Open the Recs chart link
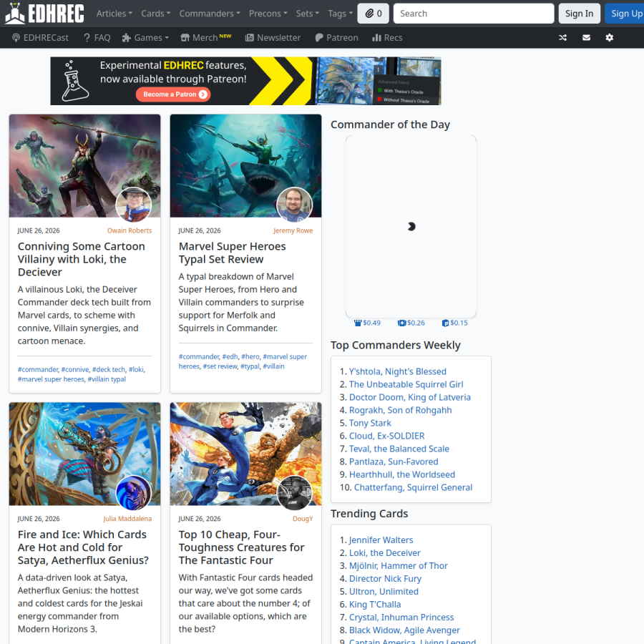This screenshot has width=644, height=644. (387, 37)
